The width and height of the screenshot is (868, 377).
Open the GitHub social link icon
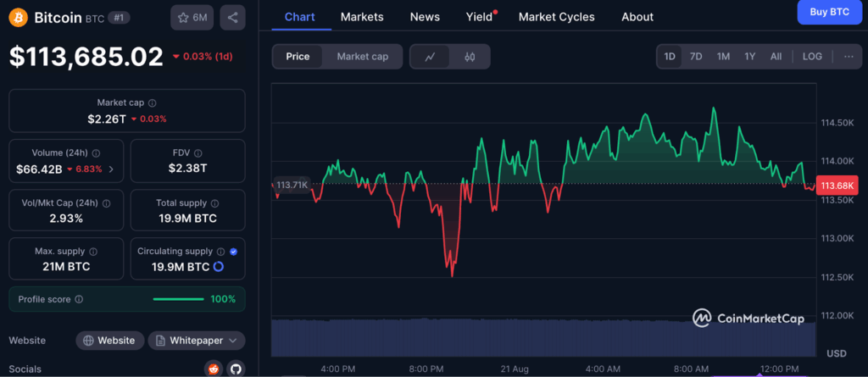point(235,369)
